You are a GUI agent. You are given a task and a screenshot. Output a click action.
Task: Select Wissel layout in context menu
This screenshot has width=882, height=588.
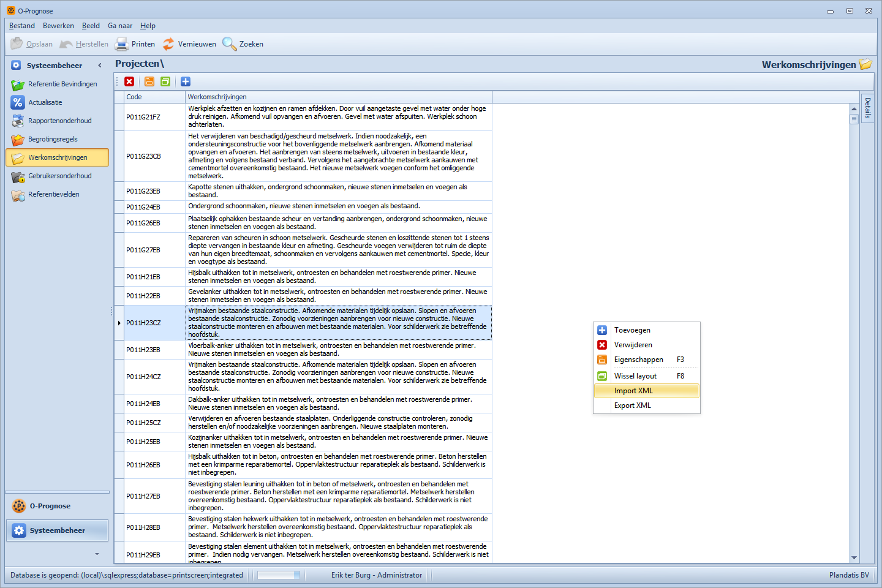pyautogui.click(x=647, y=376)
